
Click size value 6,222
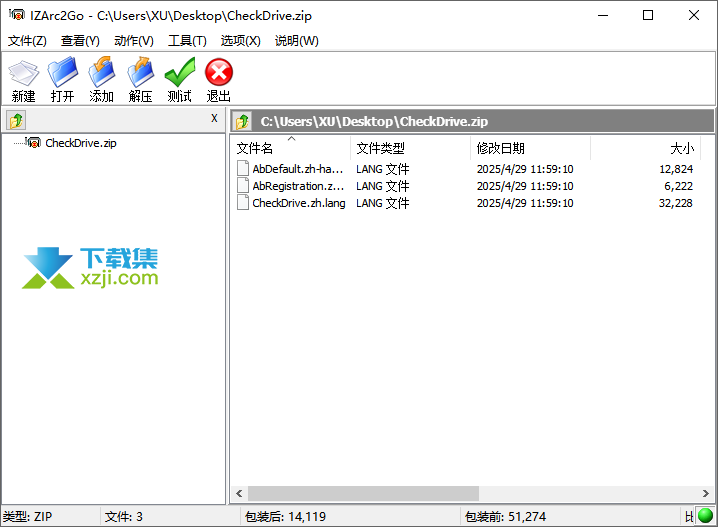point(679,186)
